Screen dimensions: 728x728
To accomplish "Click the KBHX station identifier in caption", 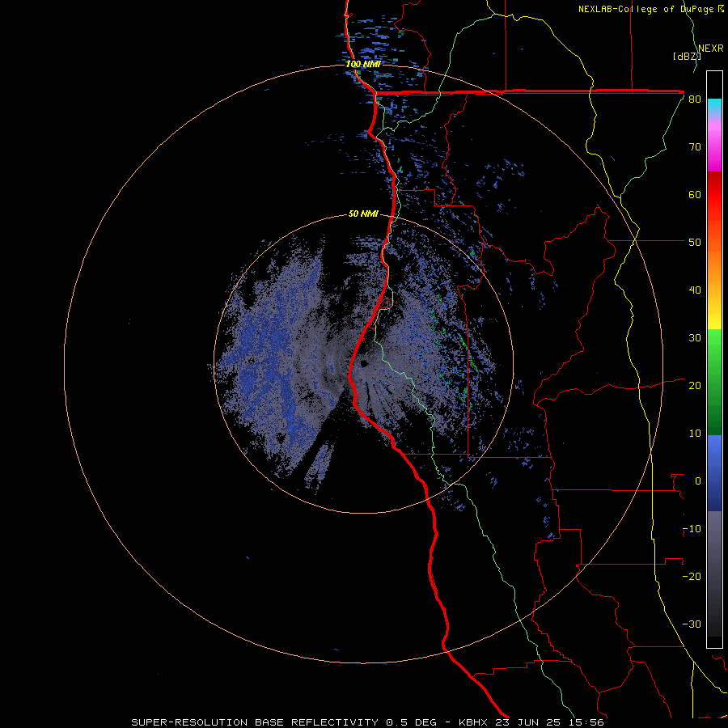I will 475,722.
